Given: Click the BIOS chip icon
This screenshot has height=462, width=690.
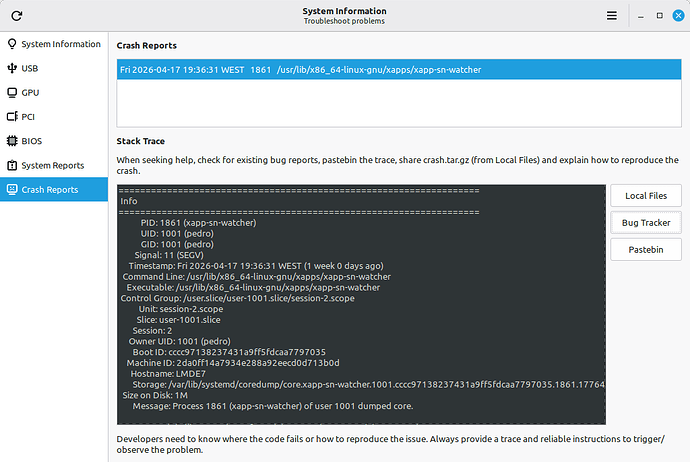Looking at the screenshot, I should (12, 141).
